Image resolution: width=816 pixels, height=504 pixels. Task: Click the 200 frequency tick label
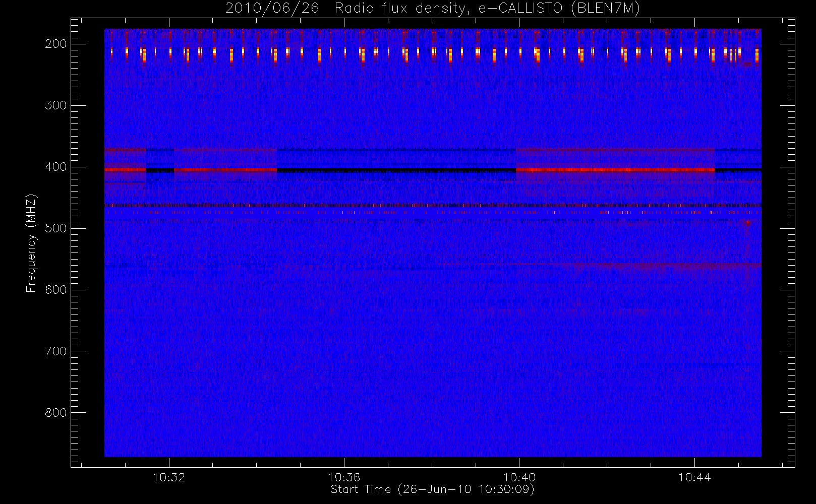56,44
